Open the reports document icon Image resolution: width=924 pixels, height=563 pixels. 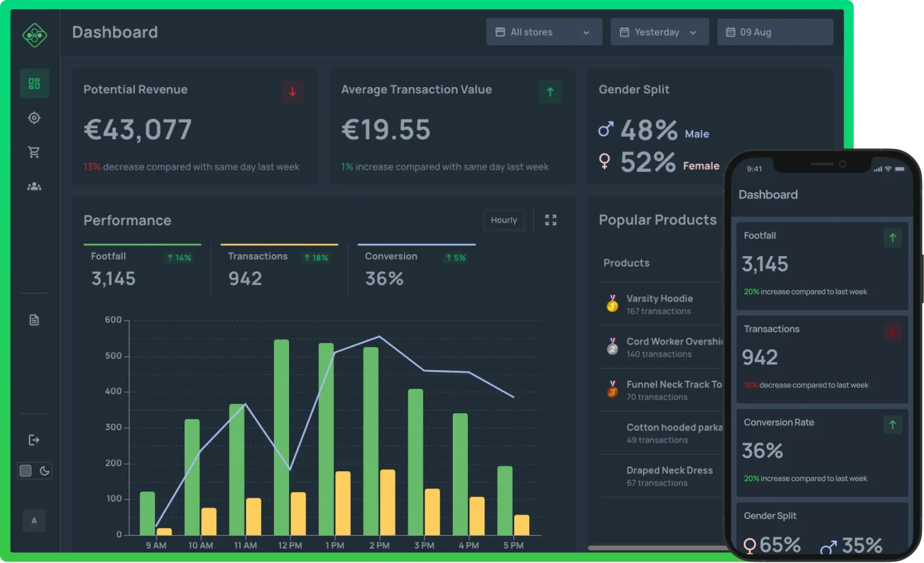[x=34, y=319]
